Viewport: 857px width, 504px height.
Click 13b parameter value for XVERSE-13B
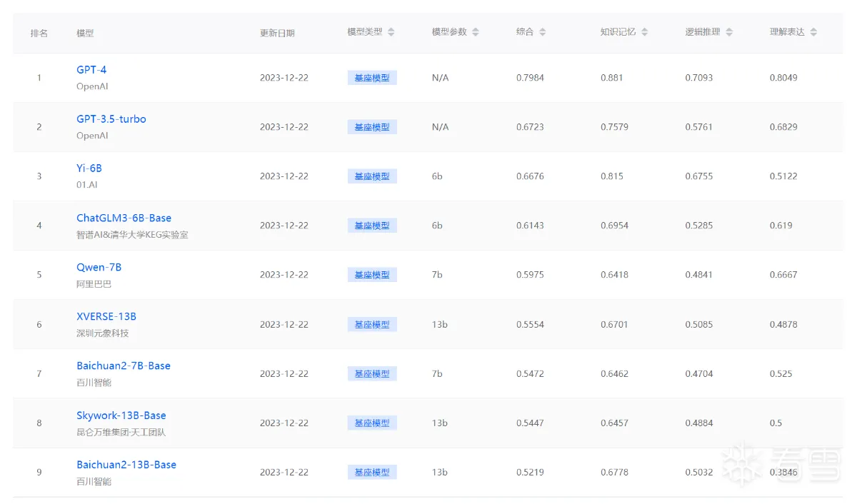440,324
